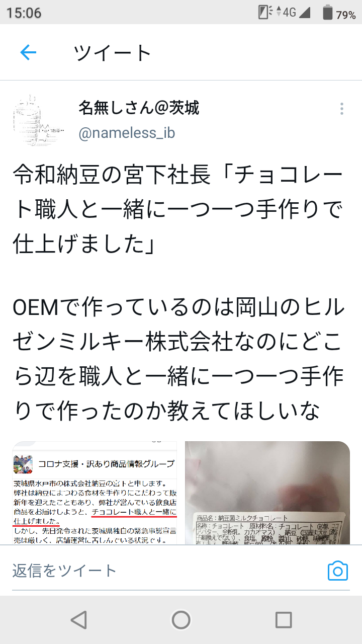Tap the 15:06 clock in status bar
Screen dimensions: 362x644
pyautogui.click(x=24, y=13)
